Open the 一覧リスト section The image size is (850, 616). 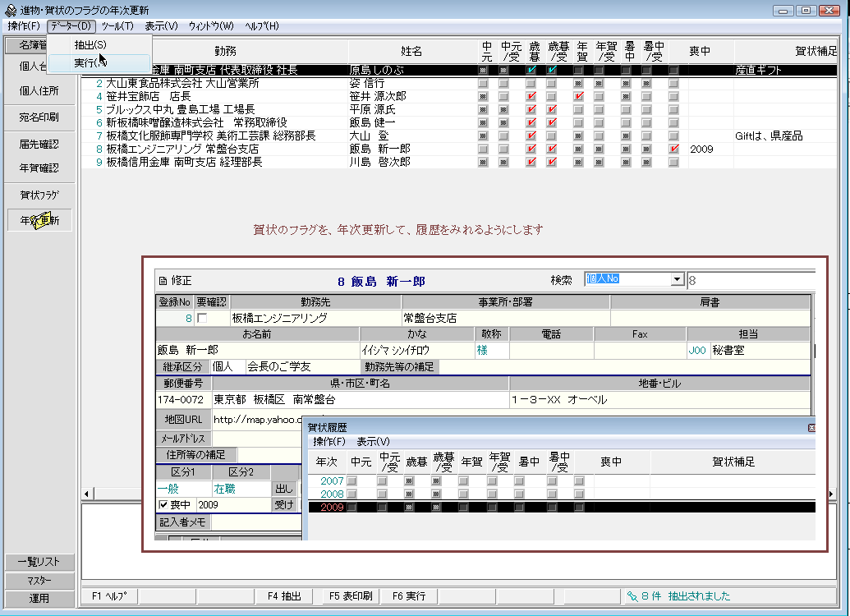(39, 562)
